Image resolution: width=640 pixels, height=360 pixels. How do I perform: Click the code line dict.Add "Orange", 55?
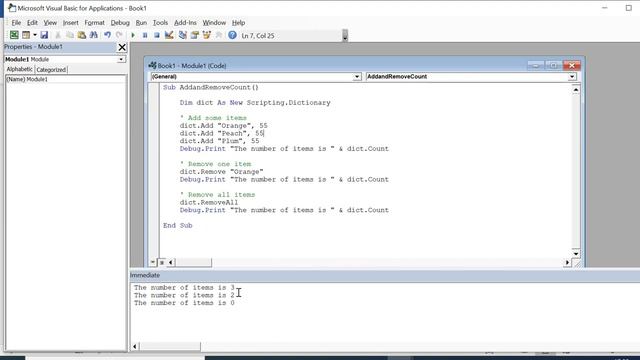pos(223,126)
